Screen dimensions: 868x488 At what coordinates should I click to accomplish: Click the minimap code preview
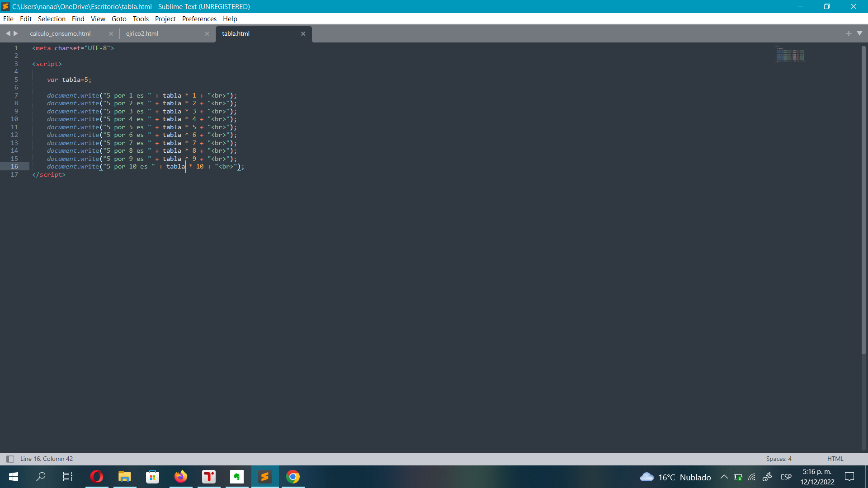point(790,53)
